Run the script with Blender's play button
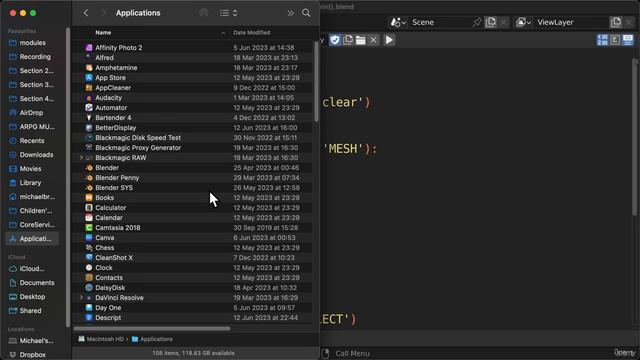This screenshot has height=360, width=640. click(x=389, y=40)
